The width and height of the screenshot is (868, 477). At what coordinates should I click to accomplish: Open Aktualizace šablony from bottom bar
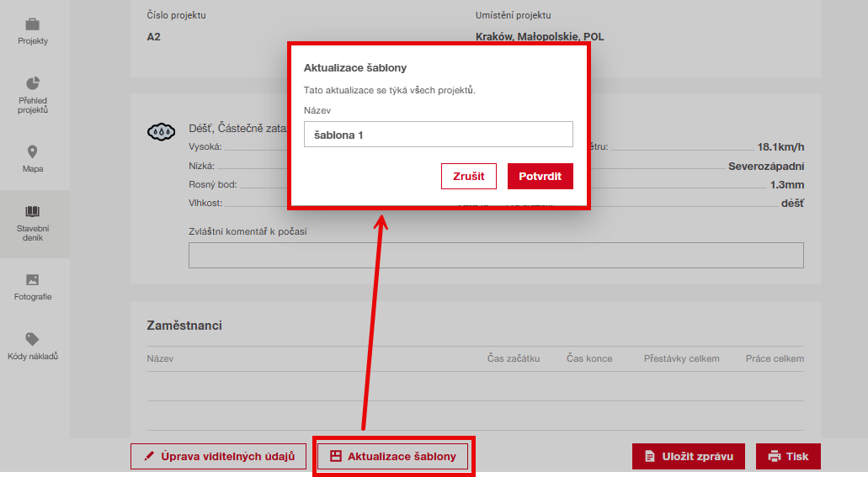[393, 456]
